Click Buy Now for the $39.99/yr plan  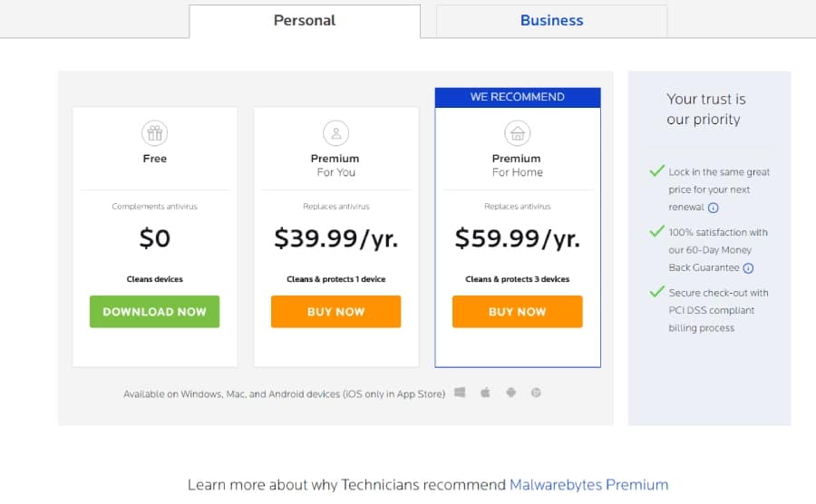[335, 312]
